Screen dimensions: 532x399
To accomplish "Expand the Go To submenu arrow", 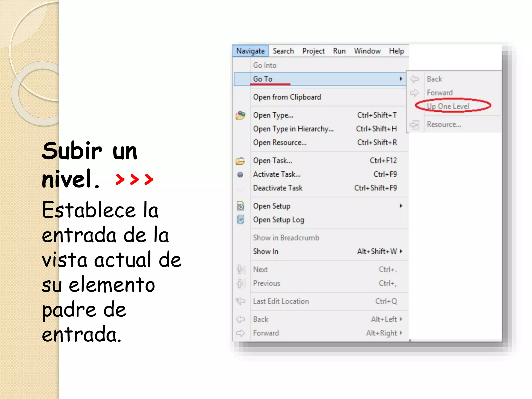I will tap(401, 79).
